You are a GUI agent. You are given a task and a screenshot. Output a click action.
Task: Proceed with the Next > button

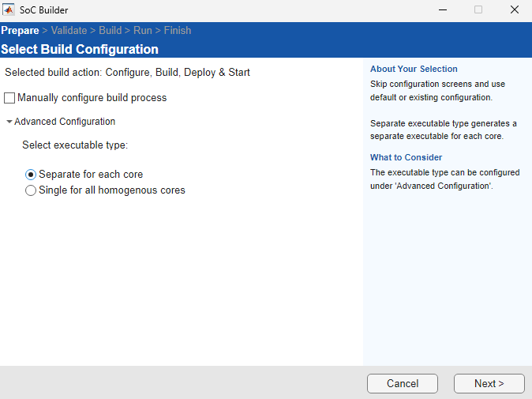tap(489, 383)
